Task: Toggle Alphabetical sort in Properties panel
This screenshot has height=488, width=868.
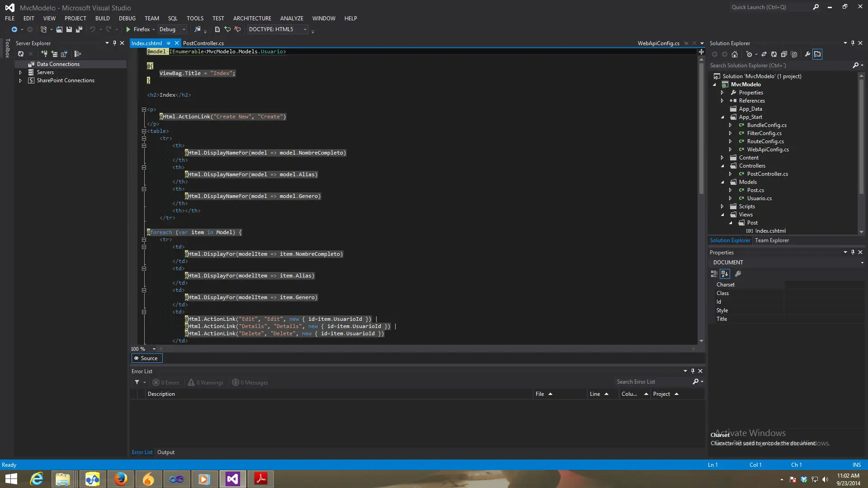Action: [x=725, y=274]
